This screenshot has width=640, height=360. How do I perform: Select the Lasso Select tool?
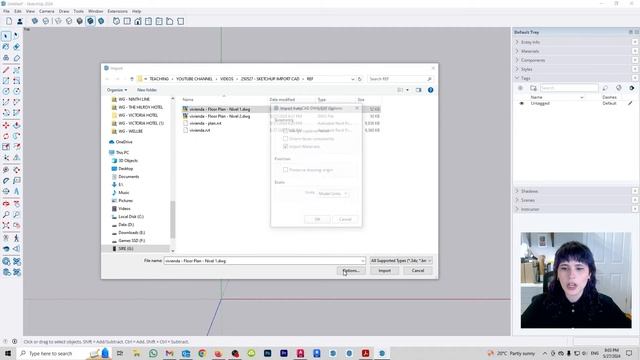coord(16,36)
